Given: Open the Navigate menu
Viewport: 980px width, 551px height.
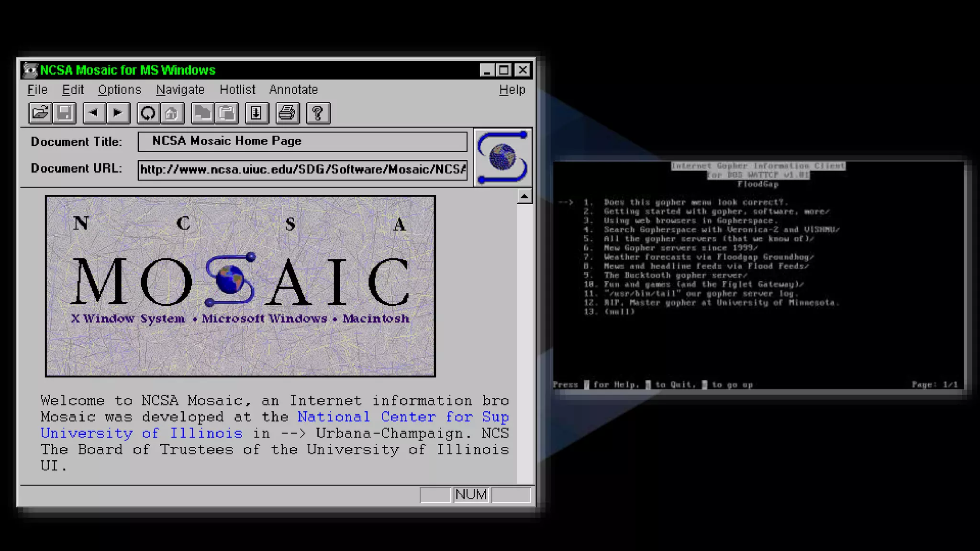Looking at the screenshot, I should pyautogui.click(x=180, y=90).
